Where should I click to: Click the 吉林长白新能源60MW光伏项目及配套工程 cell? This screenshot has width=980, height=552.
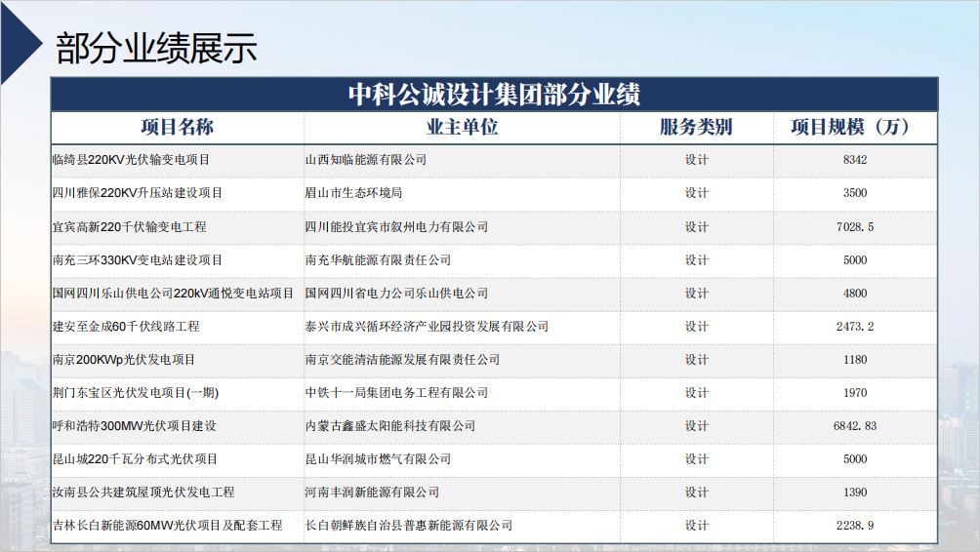tap(167, 526)
